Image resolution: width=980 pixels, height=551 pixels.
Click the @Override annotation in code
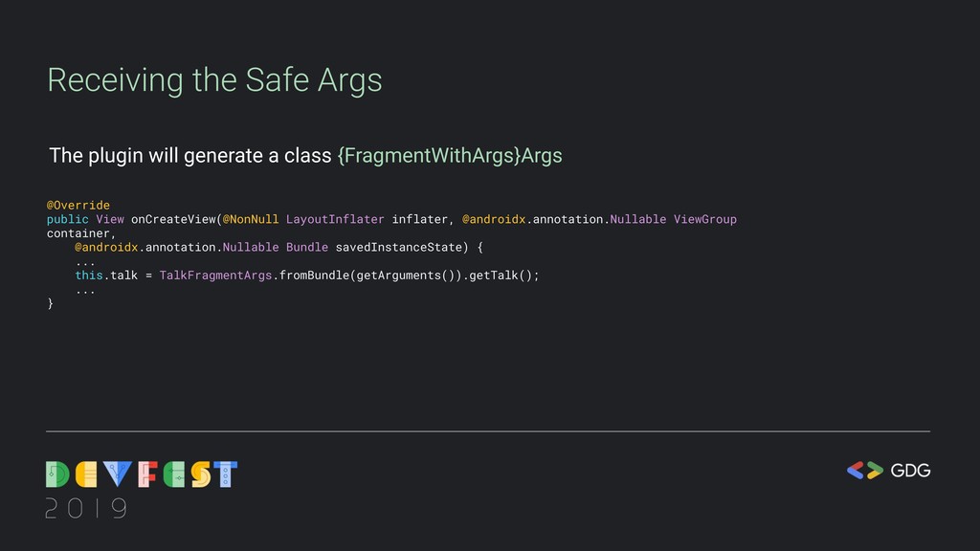[78, 205]
